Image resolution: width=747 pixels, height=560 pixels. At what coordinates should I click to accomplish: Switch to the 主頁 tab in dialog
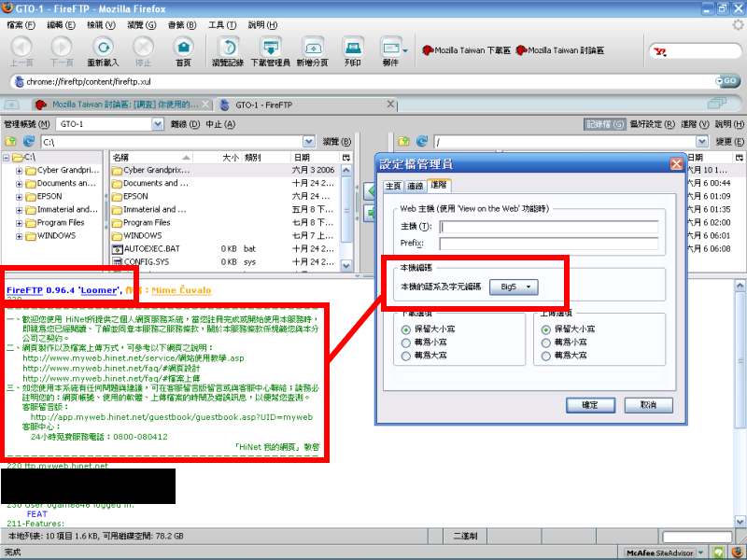(x=393, y=186)
